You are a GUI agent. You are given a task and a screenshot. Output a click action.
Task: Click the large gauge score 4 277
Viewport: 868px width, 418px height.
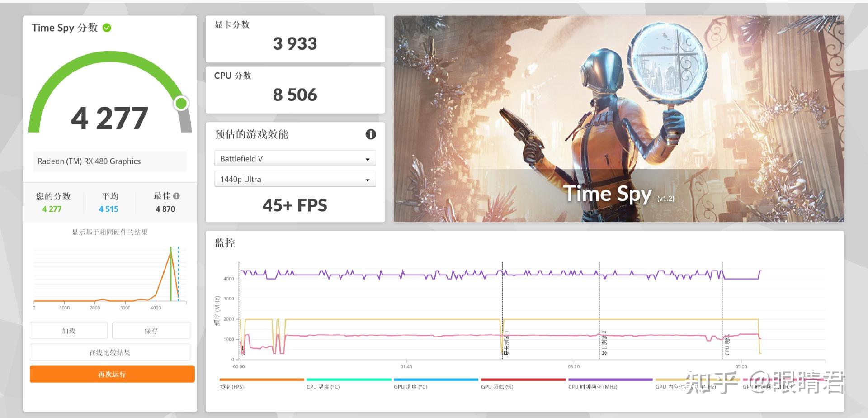click(110, 118)
